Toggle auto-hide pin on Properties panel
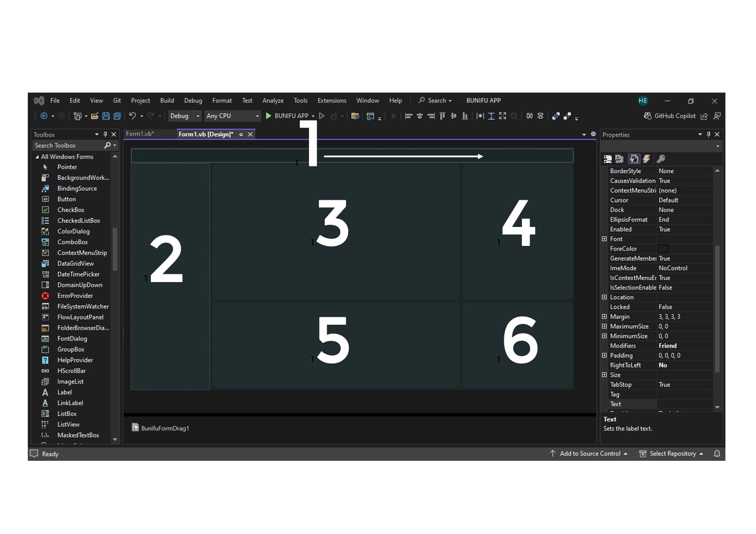The width and height of the screenshot is (756, 534). click(709, 134)
